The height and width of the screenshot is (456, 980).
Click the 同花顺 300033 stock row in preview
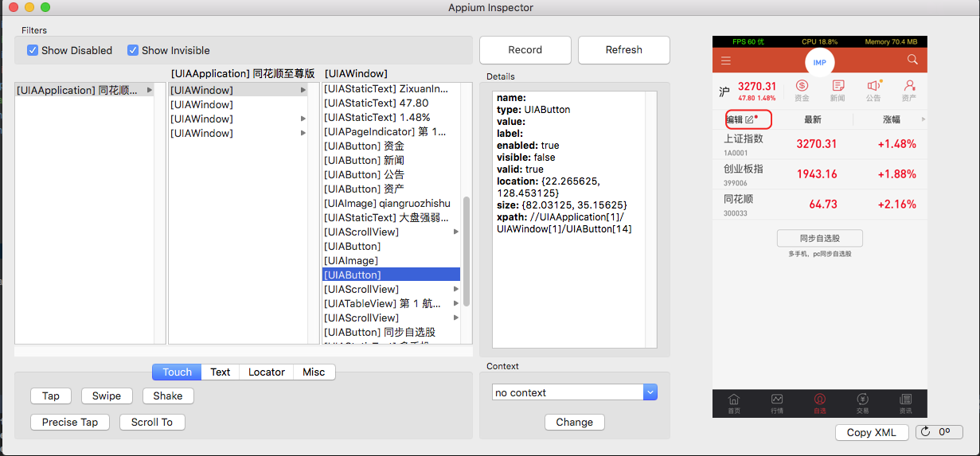(x=819, y=205)
